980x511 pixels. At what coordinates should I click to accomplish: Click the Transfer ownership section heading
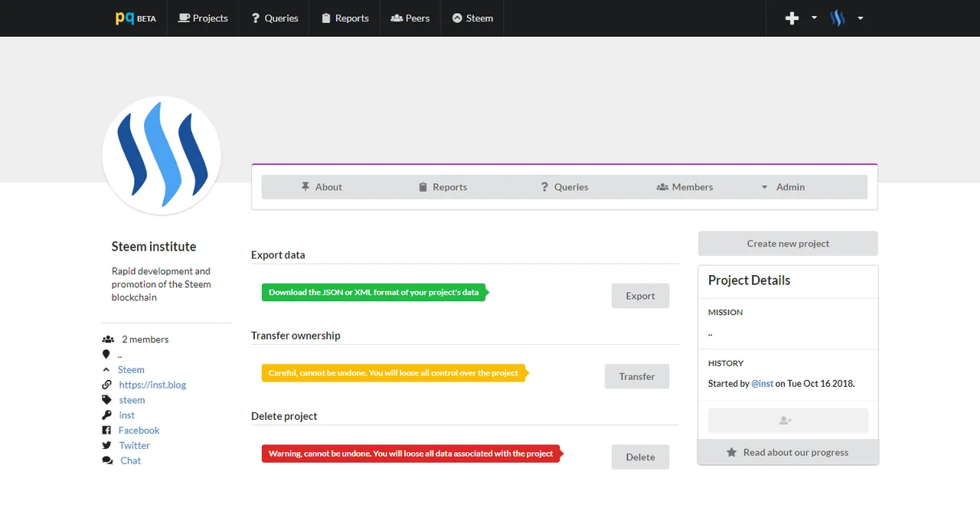point(296,336)
